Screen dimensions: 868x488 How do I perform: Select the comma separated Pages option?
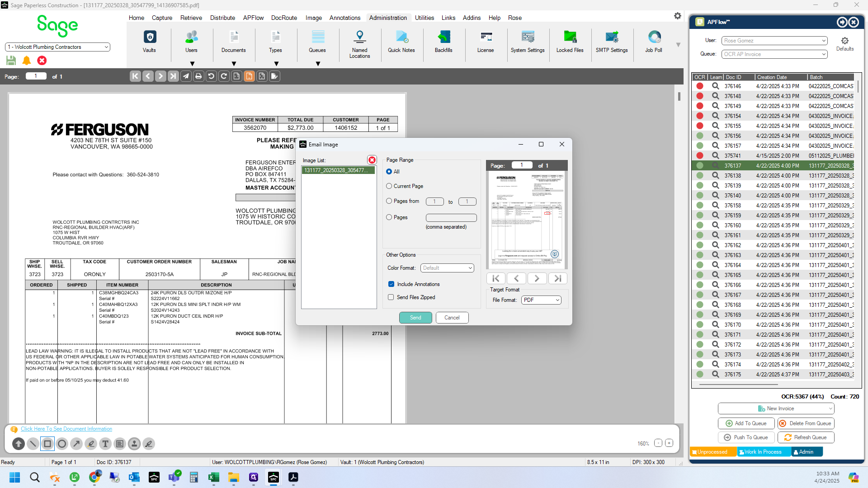(x=389, y=217)
